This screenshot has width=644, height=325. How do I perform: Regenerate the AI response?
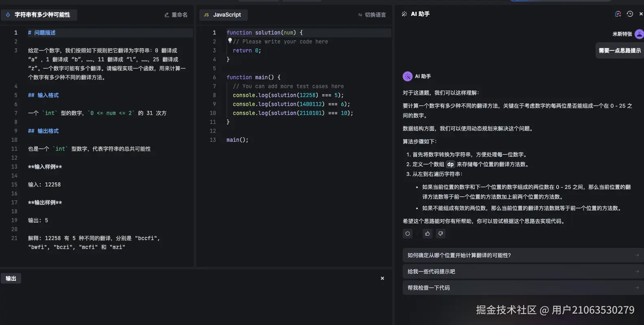point(408,234)
